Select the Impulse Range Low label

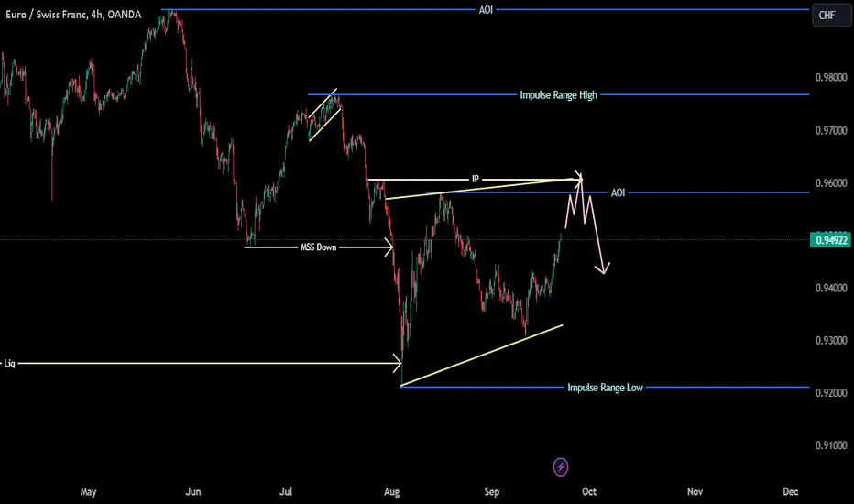[605, 388]
